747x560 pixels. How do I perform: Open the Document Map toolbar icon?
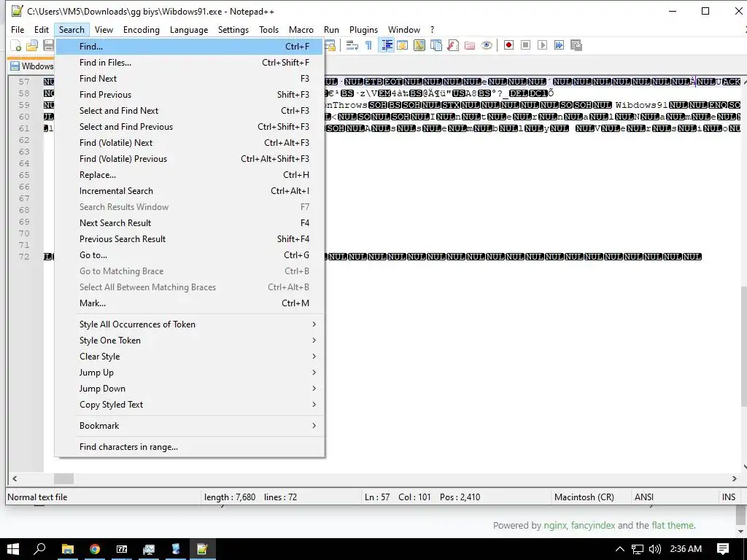point(419,45)
